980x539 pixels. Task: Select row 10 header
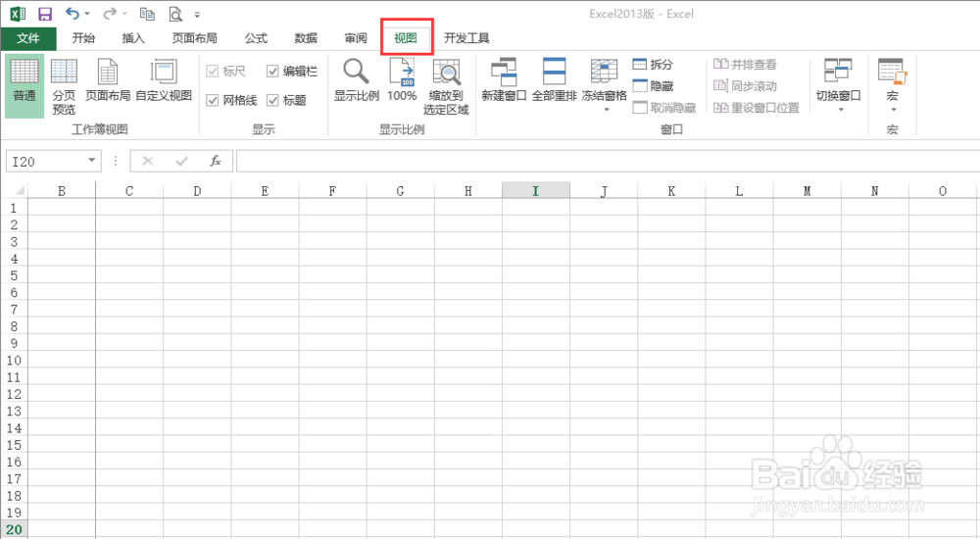tap(15, 361)
